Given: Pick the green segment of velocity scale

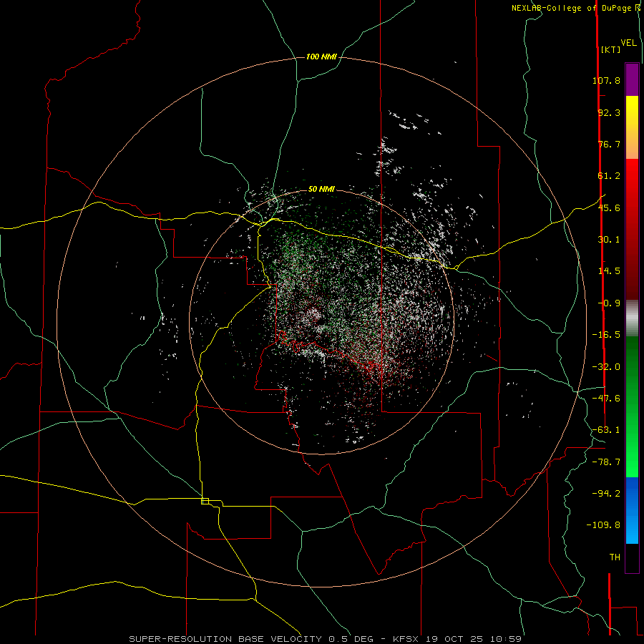Looking at the screenshot, I should coord(632,406).
